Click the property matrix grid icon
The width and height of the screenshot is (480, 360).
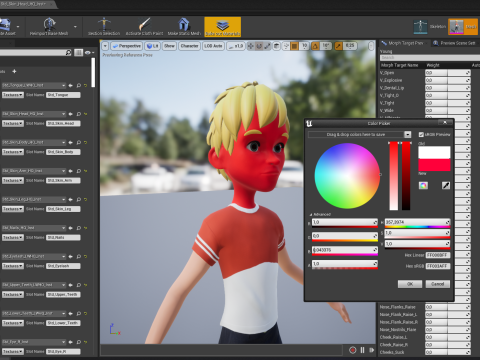pyautogui.click(x=78, y=52)
